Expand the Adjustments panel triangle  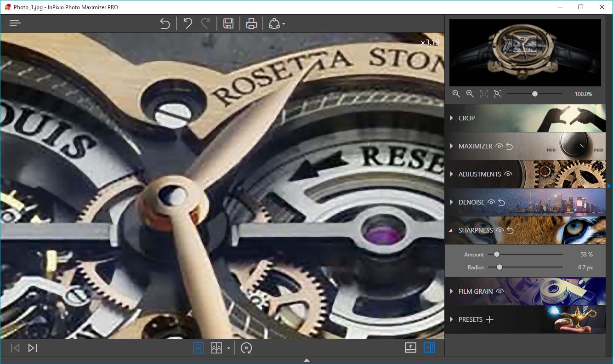click(x=451, y=174)
